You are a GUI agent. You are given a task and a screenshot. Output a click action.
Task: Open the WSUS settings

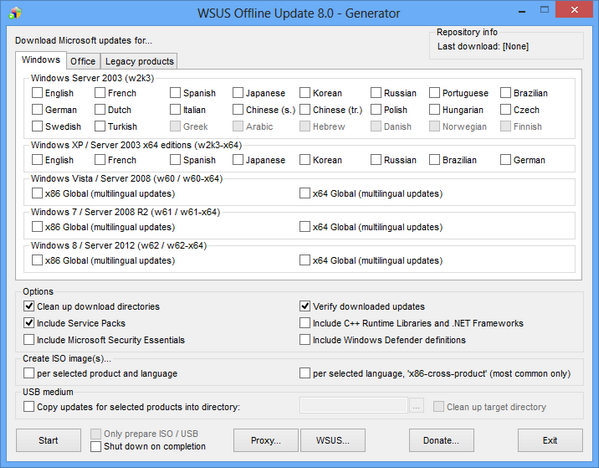pyautogui.click(x=333, y=440)
